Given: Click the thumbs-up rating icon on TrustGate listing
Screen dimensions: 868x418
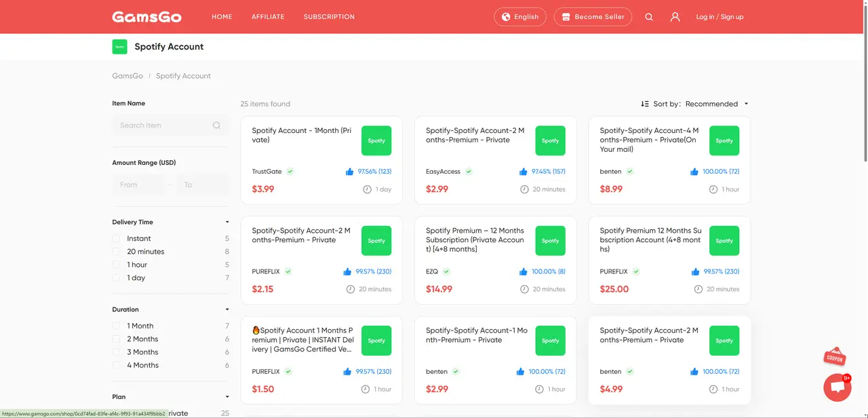Looking at the screenshot, I should pos(350,172).
